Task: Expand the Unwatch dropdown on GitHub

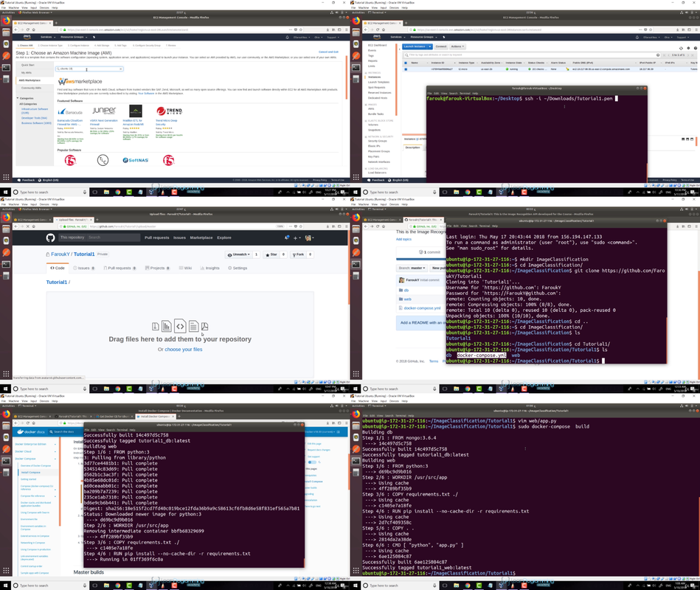Action: click(239, 254)
